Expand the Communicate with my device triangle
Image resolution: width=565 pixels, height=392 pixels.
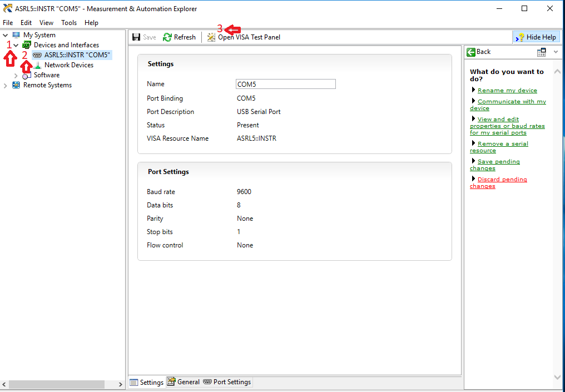pyautogui.click(x=473, y=101)
